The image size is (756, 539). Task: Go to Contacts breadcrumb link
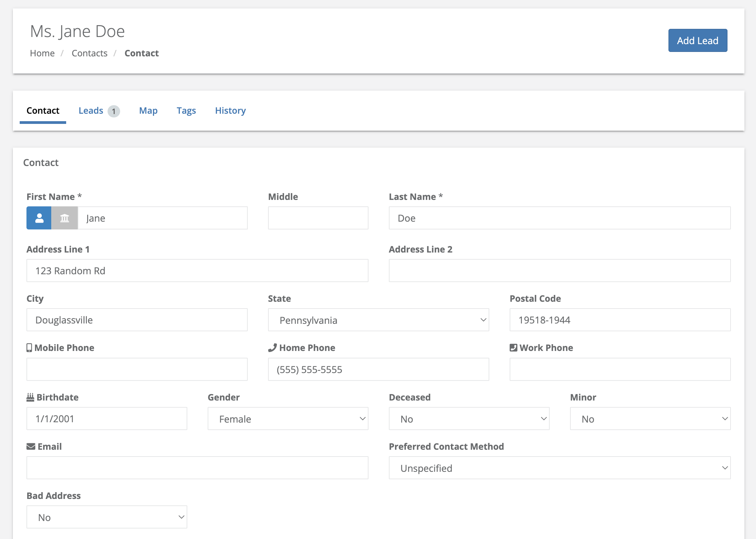(90, 53)
